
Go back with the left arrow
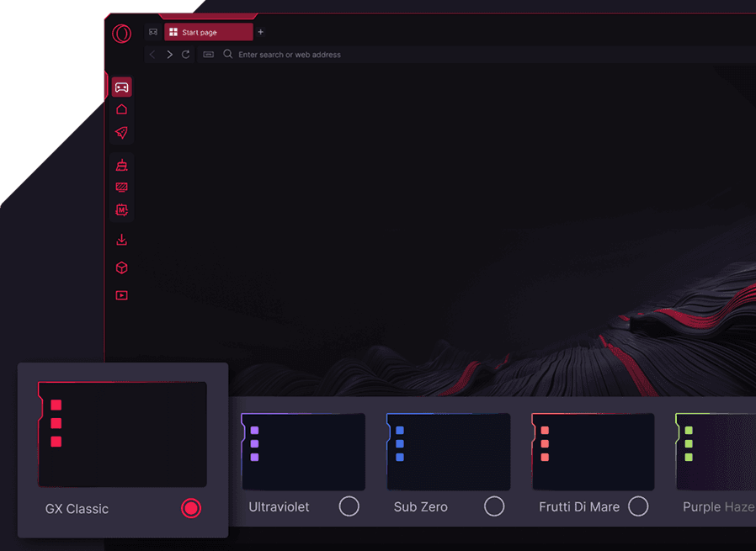(152, 55)
